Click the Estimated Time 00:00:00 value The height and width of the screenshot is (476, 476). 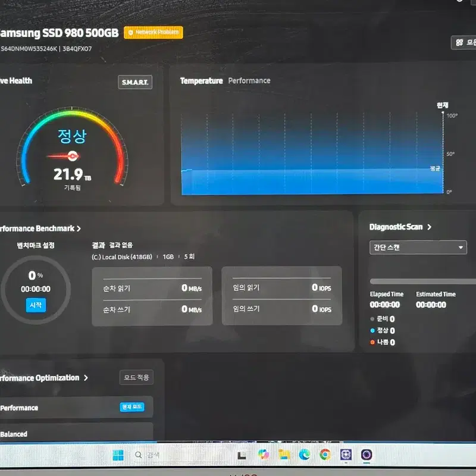click(x=431, y=305)
